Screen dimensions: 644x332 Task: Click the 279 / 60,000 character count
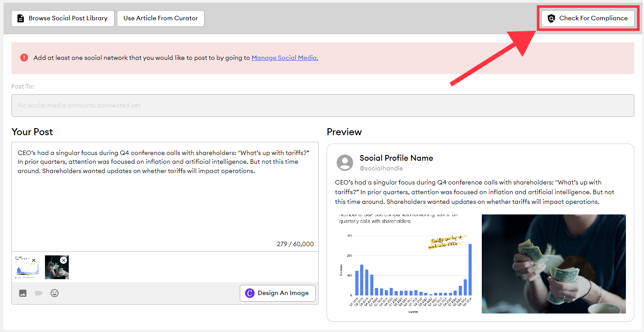295,244
